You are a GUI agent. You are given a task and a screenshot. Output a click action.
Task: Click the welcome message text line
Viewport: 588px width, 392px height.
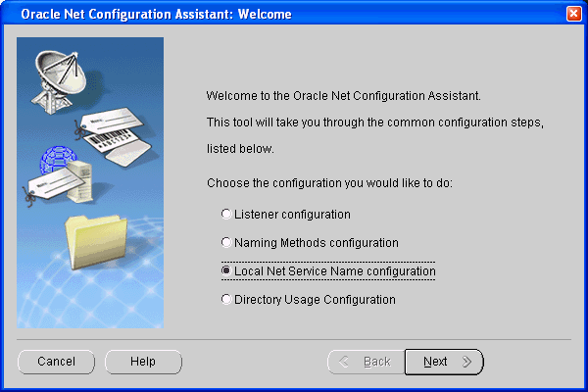coord(343,96)
